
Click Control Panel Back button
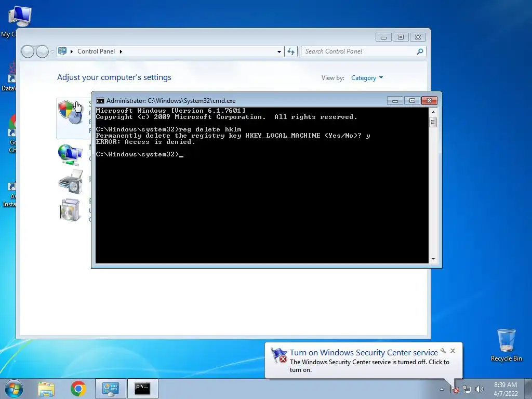pyautogui.click(x=28, y=51)
